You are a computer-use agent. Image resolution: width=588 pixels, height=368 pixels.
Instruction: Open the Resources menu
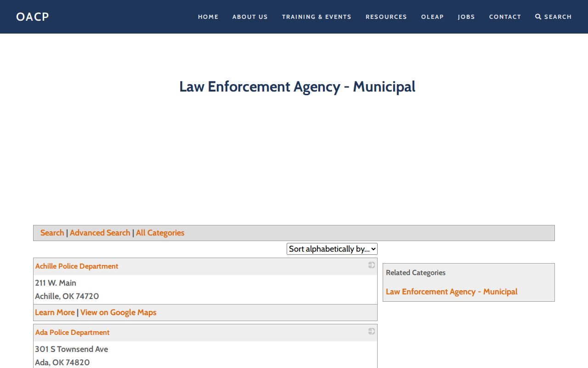(x=386, y=17)
